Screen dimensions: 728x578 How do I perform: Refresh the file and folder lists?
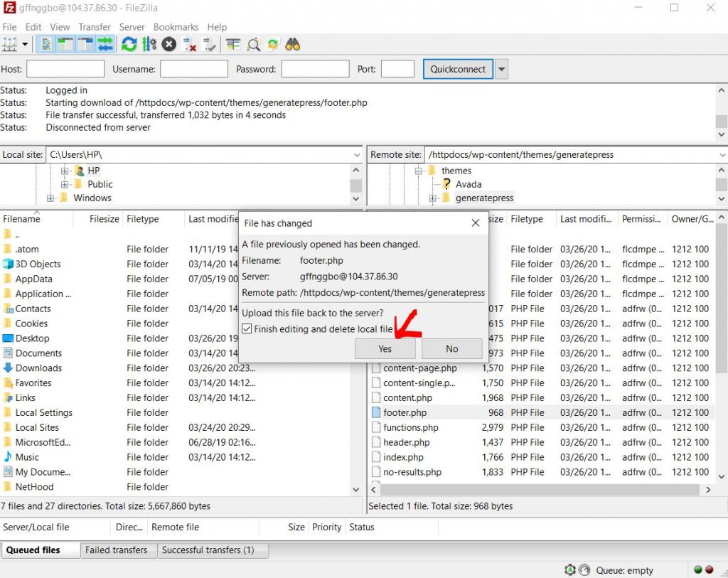129,45
